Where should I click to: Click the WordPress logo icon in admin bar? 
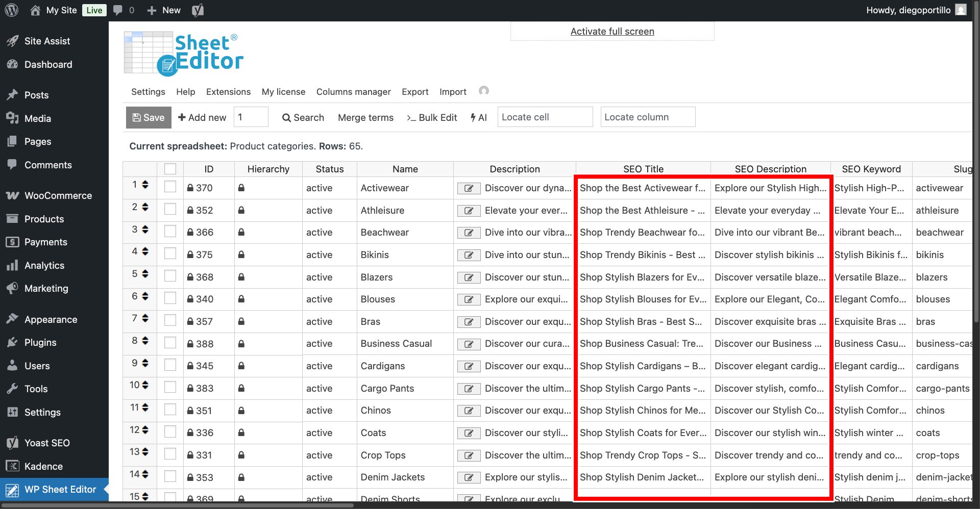pos(11,10)
